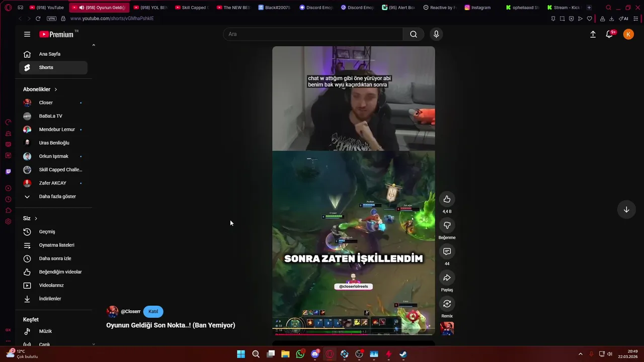Open Oynatma listeleri playlists
This screenshot has height=362, width=644.
tap(53, 245)
